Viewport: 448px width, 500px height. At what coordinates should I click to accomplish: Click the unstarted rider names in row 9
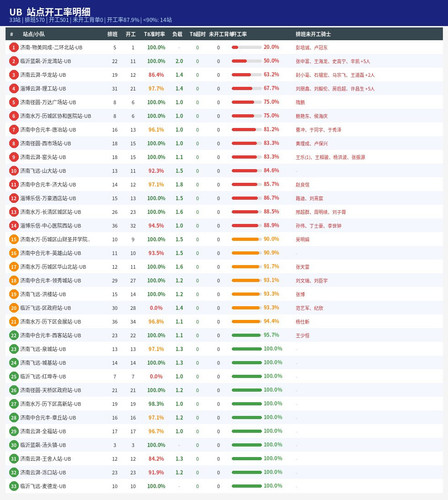(x=330, y=157)
